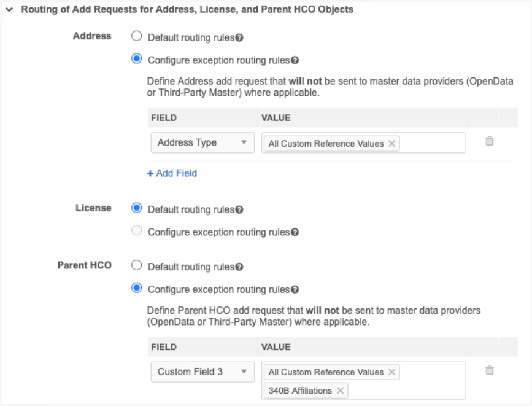
Task: Select Default routing rules for Parent HCO
Action: point(137,266)
